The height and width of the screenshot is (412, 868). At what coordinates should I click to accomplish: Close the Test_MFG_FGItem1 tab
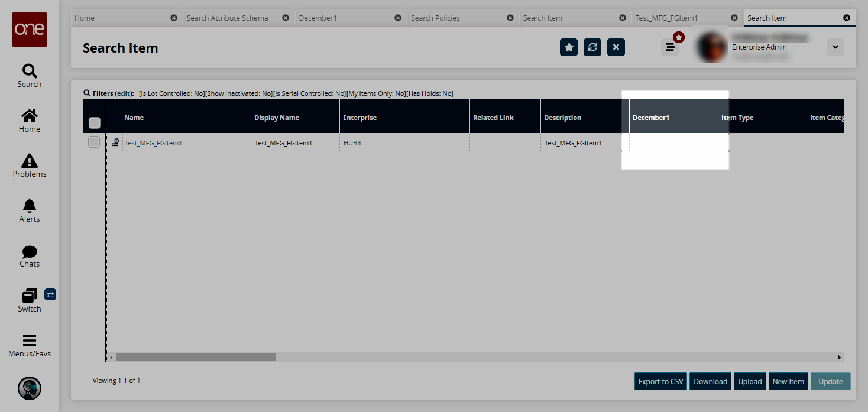[734, 18]
